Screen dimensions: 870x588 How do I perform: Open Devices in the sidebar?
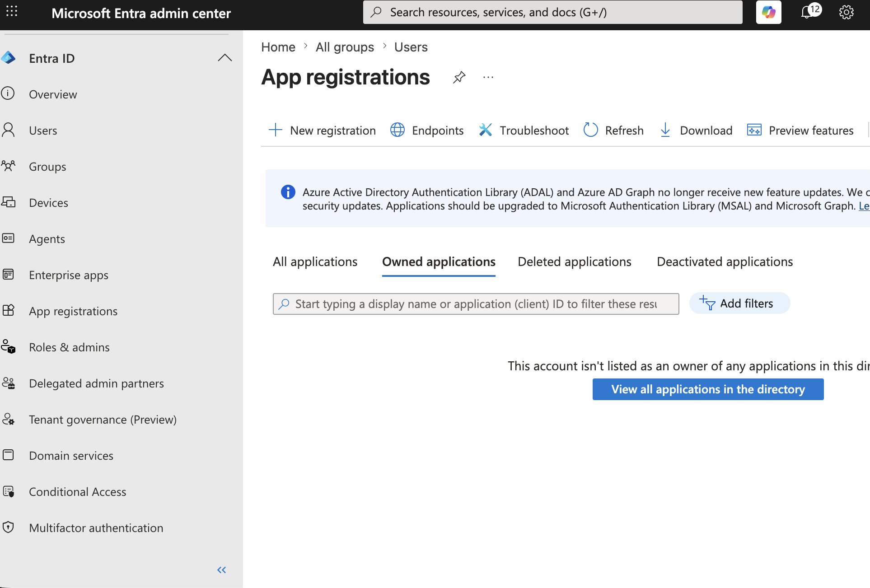[x=48, y=203]
